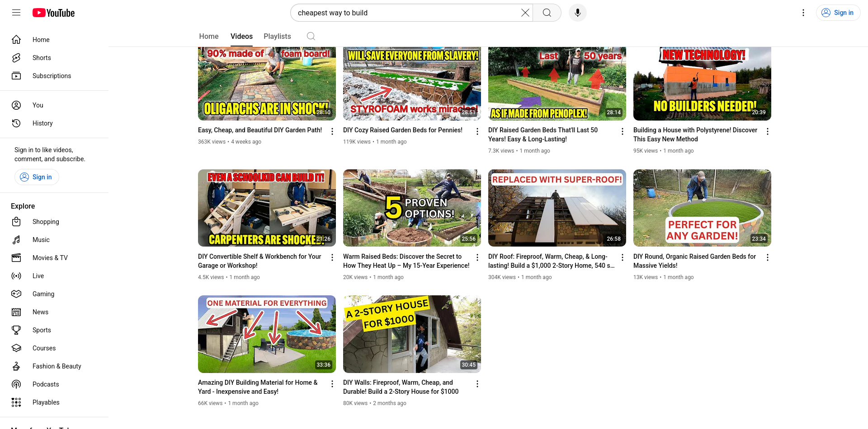Open options for DIY Garden Path video
Image resolution: width=868 pixels, height=429 pixels.
pyautogui.click(x=332, y=131)
